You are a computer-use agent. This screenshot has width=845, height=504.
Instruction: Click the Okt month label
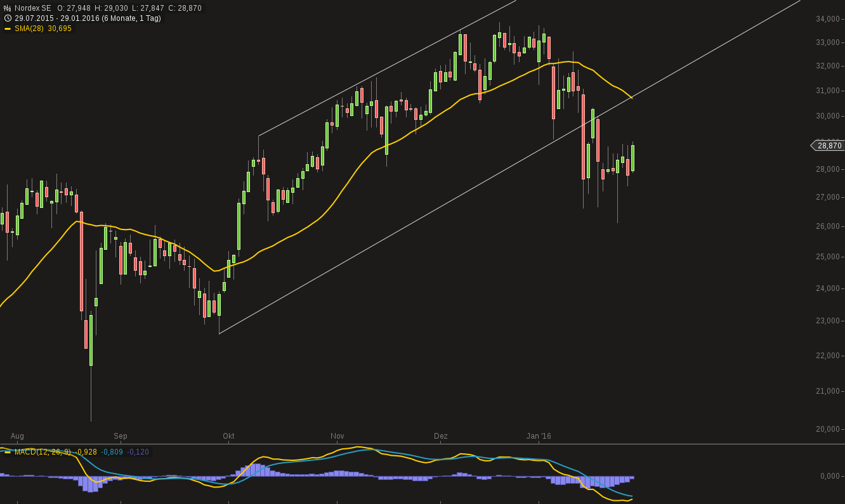pyautogui.click(x=228, y=436)
